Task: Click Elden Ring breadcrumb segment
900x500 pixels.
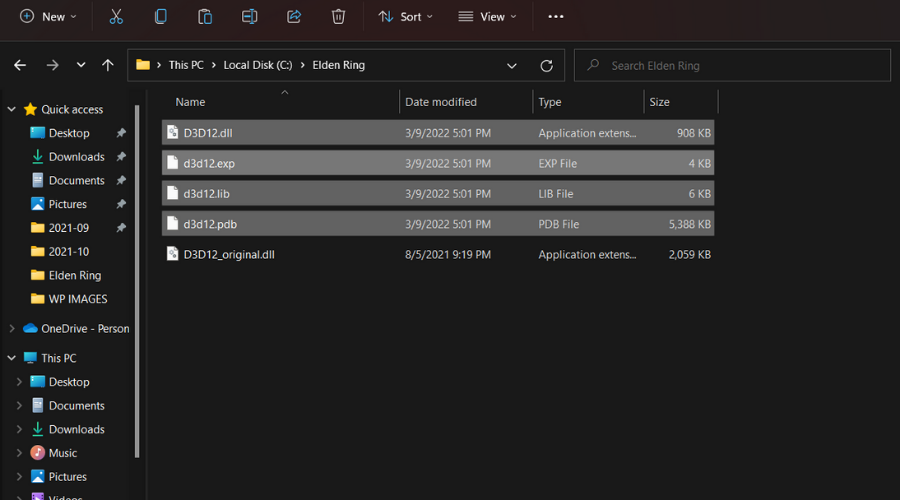Action: [x=339, y=65]
